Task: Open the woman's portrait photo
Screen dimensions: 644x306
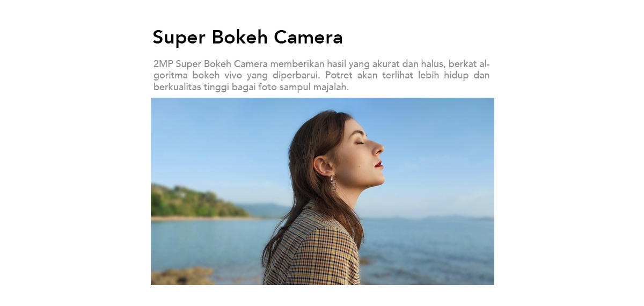Action: pos(323,191)
